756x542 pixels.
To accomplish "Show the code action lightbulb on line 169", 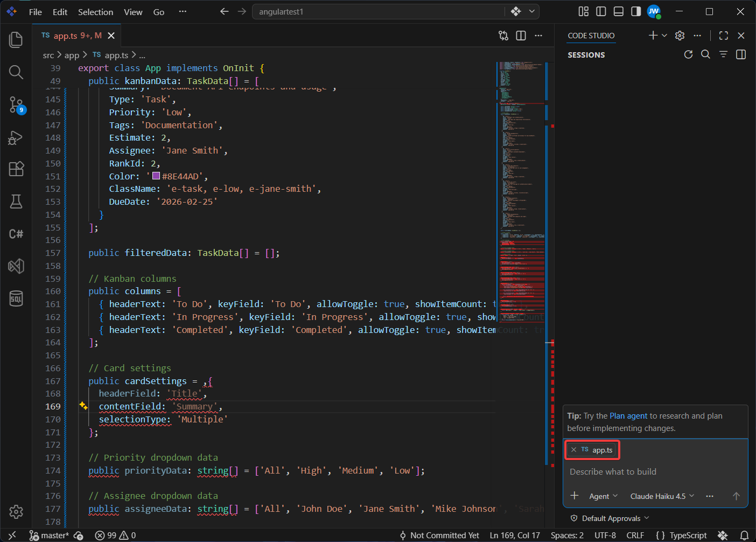I will (83, 406).
